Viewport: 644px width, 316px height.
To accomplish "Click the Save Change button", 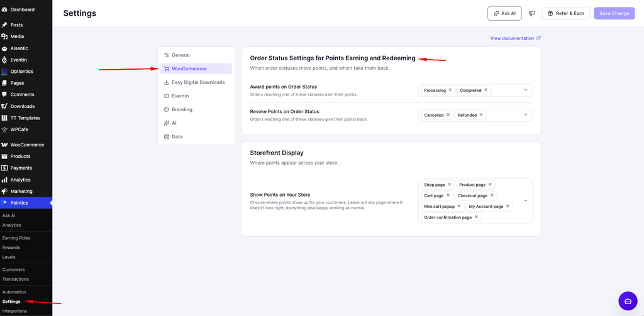I will pyautogui.click(x=614, y=13).
